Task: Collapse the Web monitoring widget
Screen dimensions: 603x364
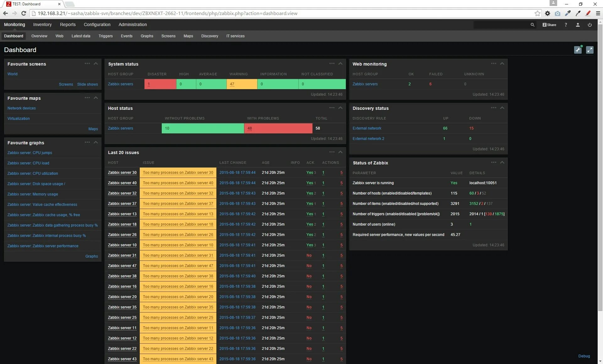Action: 502,64
